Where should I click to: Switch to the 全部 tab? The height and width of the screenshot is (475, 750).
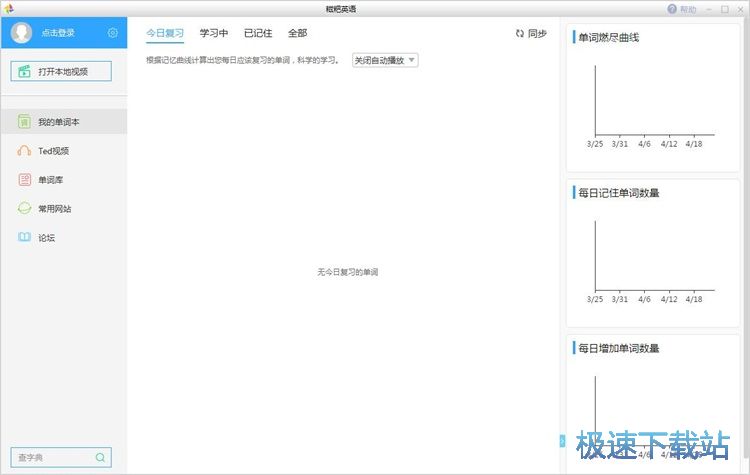[297, 33]
